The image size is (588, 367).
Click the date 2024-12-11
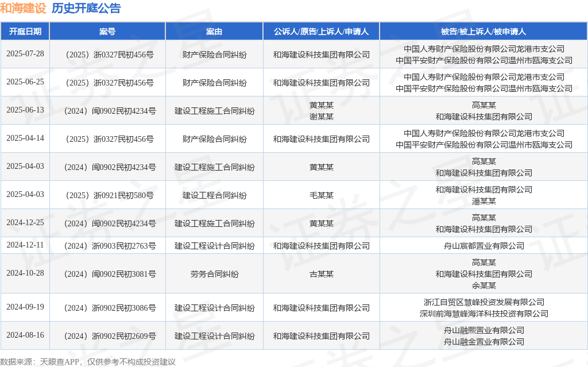click(25, 245)
